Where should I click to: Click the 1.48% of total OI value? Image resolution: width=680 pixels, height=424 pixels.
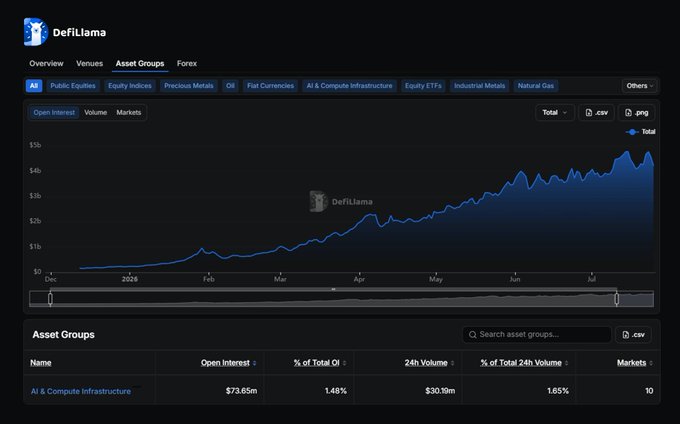[336, 391]
